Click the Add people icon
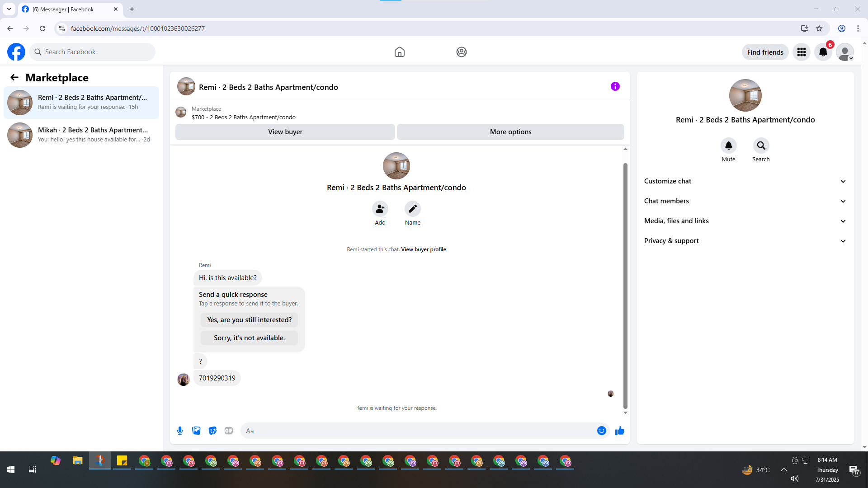868x488 pixels. click(x=380, y=209)
